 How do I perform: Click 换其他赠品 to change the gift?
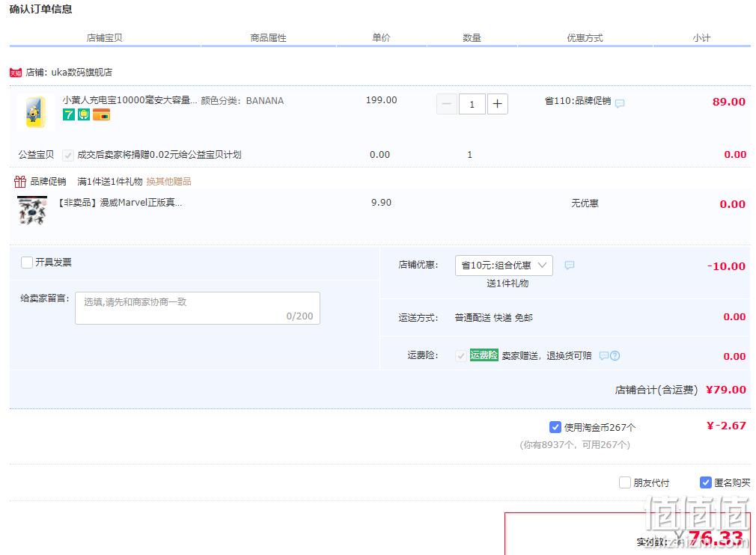click(x=168, y=182)
